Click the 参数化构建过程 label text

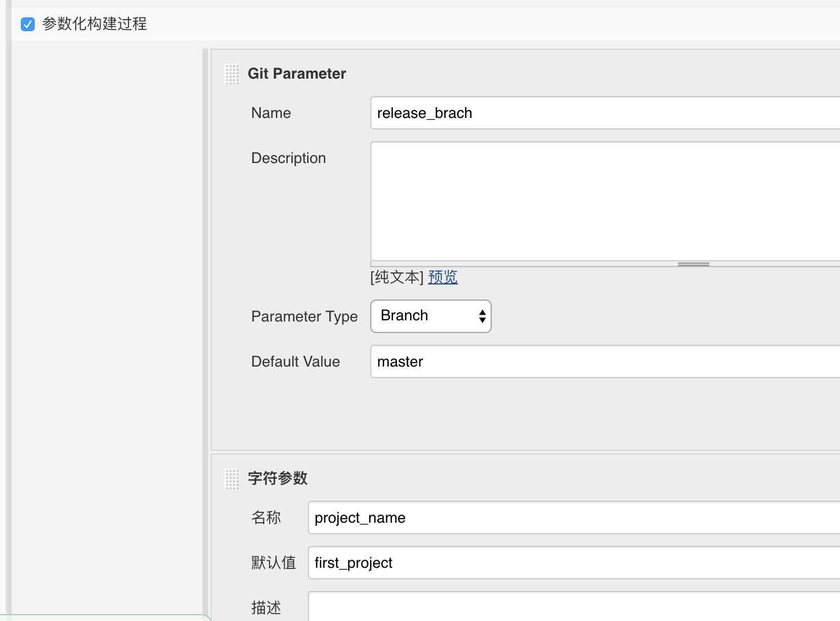pos(94,24)
